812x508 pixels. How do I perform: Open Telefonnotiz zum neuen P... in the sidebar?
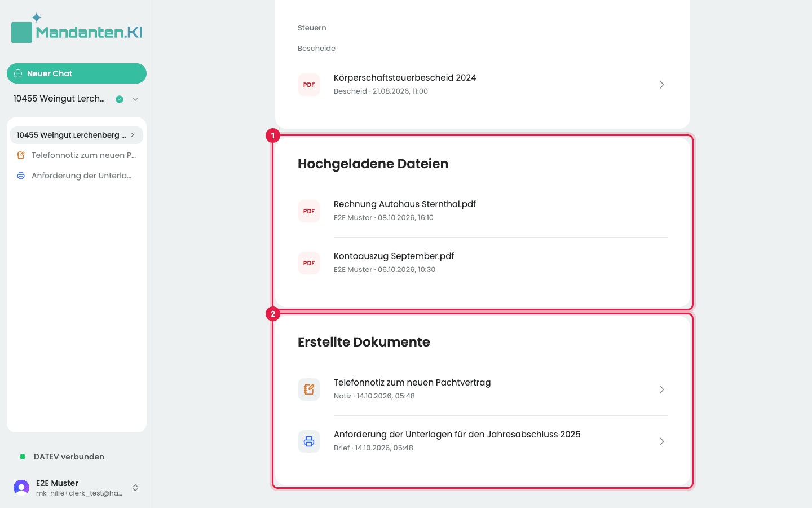coord(77,155)
